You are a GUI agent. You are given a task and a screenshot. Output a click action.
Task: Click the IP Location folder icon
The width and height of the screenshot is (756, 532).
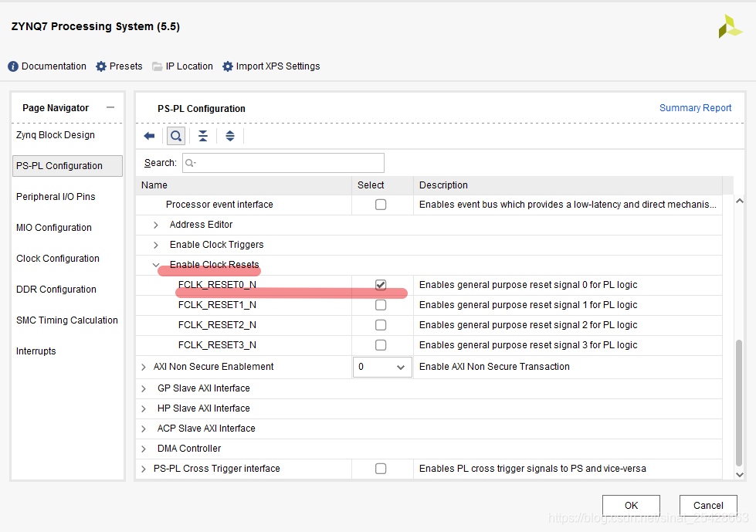coord(158,66)
